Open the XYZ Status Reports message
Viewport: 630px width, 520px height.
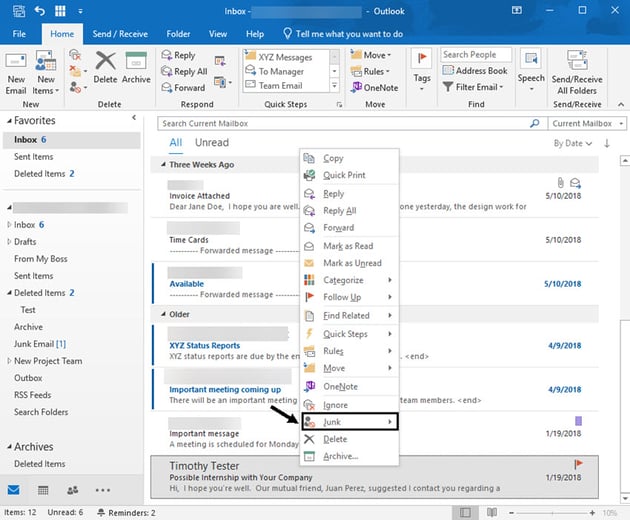375,346
